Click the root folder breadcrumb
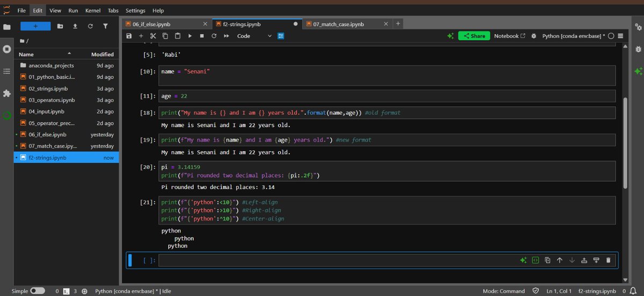This screenshot has height=296, width=644. point(23,41)
